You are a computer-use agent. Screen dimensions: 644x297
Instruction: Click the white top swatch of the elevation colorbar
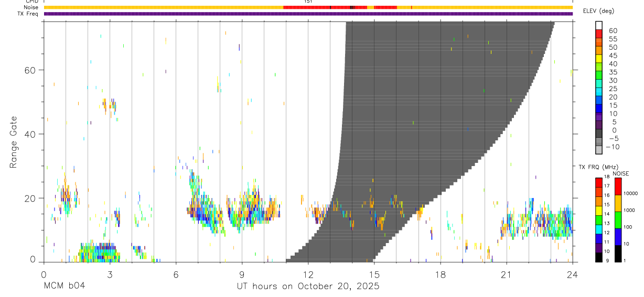pos(599,26)
